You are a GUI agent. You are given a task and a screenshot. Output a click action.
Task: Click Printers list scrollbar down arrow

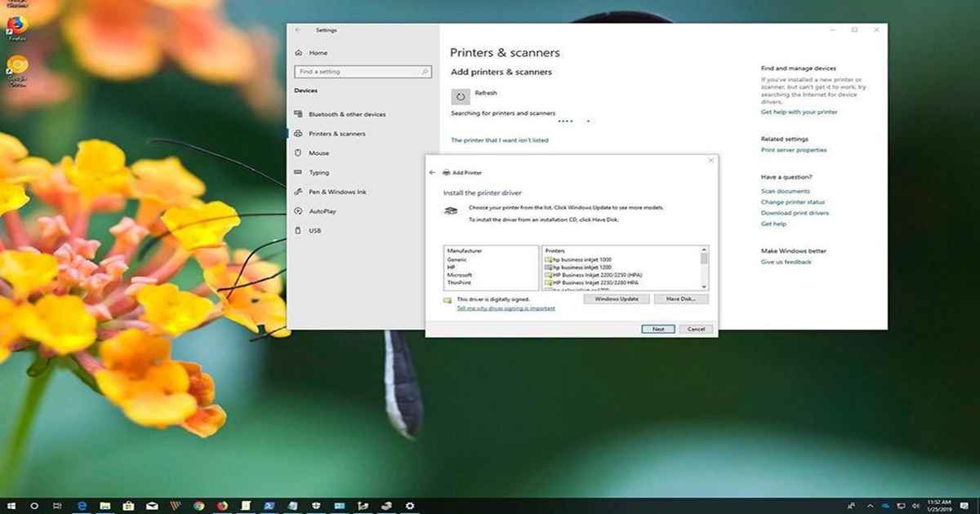click(704, 286)
